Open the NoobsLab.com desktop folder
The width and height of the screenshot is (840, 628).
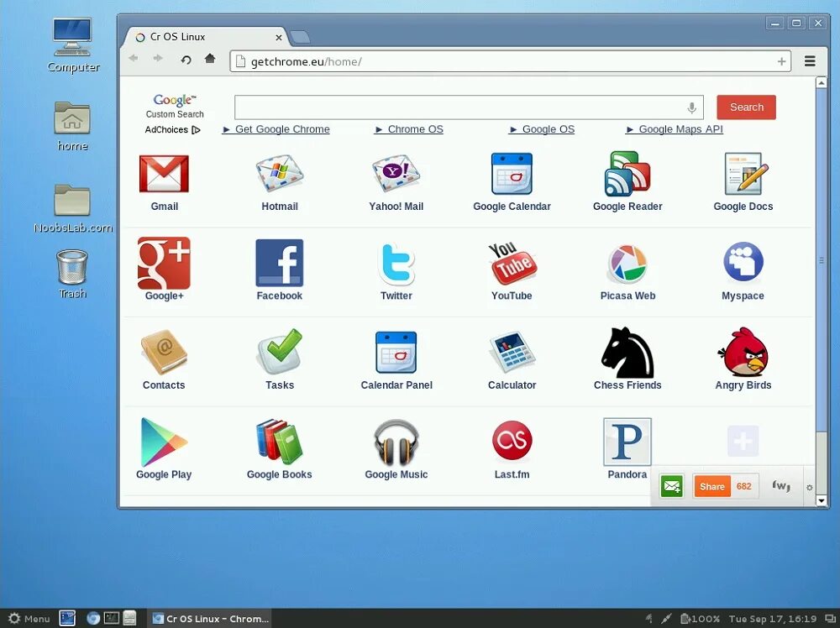tap(73, 209)
